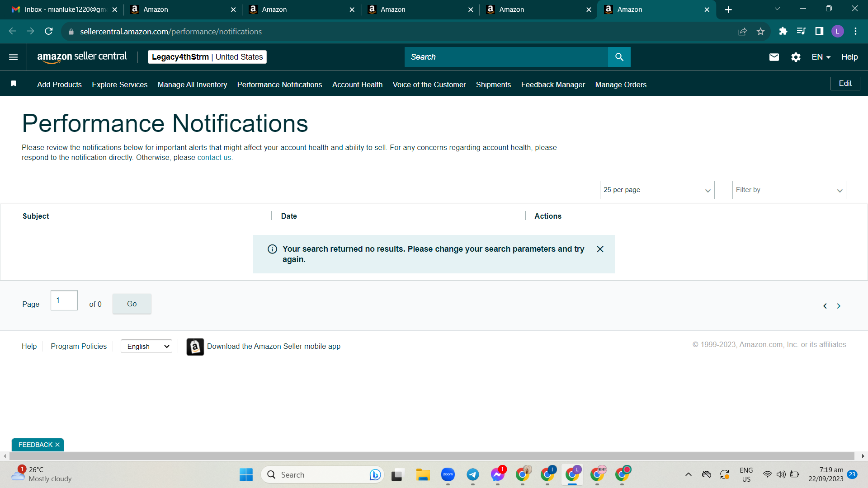The width and height of the screenshot is (868, 488).
Task: Go to previous page arrow
Action: [825, 306]
